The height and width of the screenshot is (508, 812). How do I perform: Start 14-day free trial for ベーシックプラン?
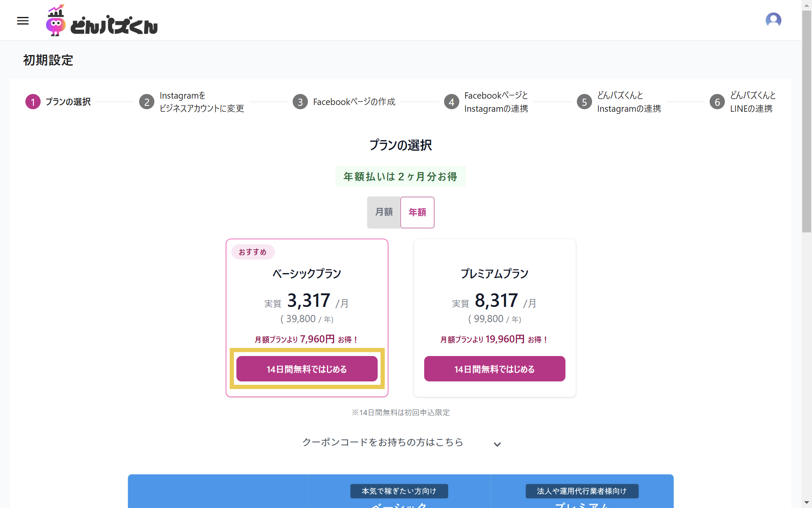(307, 369)
